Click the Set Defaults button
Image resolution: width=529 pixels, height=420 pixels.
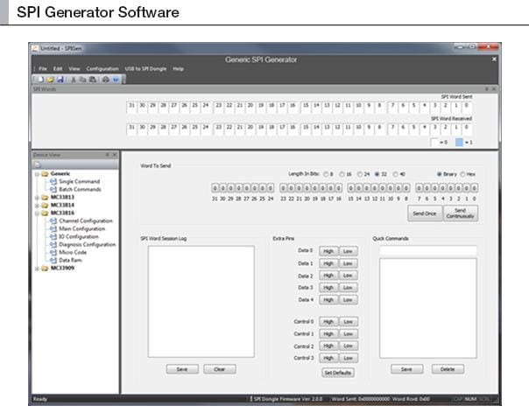tap(338, 373)
